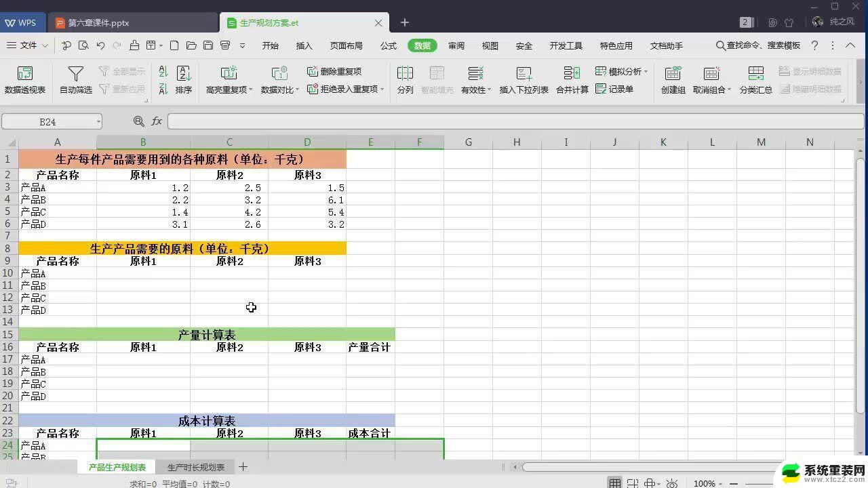The image size is (868, 488).
Task: Expand the 文件 menu arrow
Action: click(45, 45)
